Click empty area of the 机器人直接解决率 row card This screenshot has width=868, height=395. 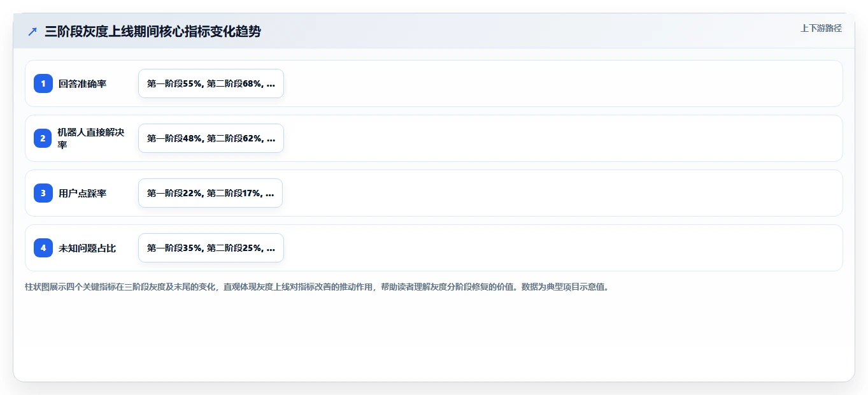tap(560, 138)
